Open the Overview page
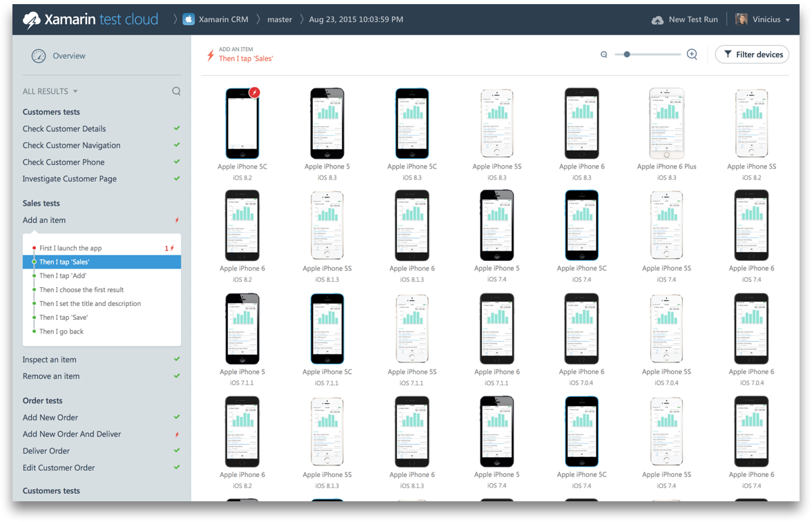Image resolution: width=812 pixels, height=522 pixels. pyautogui.click(x=69, y=56)
